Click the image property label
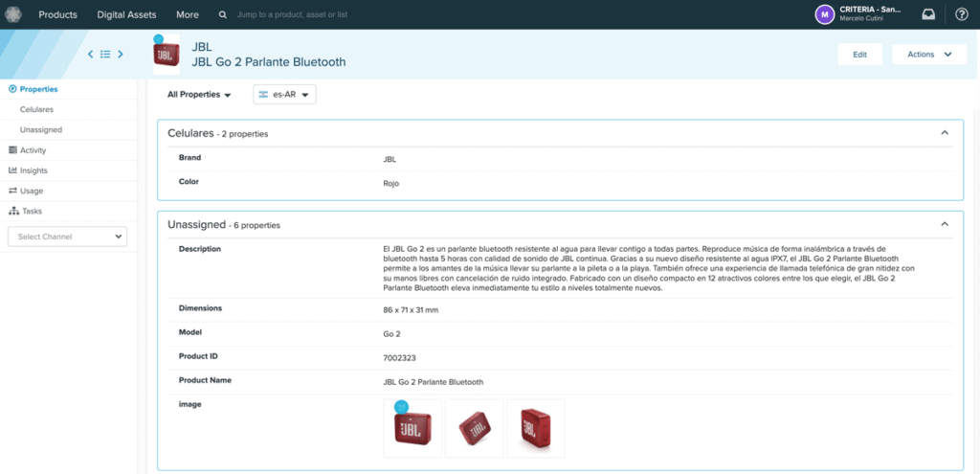This screenshot has width=980, height=474. point(190,405)
